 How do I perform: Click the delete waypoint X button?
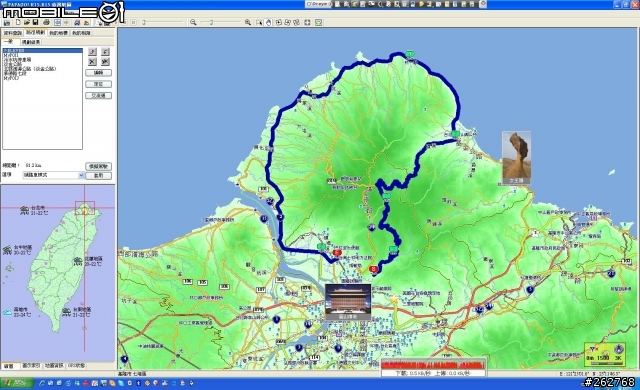(93, 62)
